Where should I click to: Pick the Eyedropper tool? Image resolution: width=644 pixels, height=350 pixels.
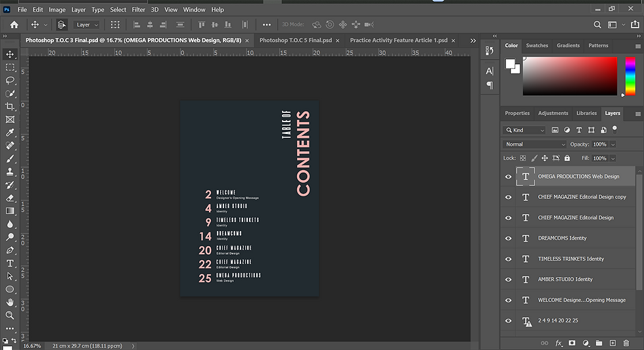tap(10, 133)
